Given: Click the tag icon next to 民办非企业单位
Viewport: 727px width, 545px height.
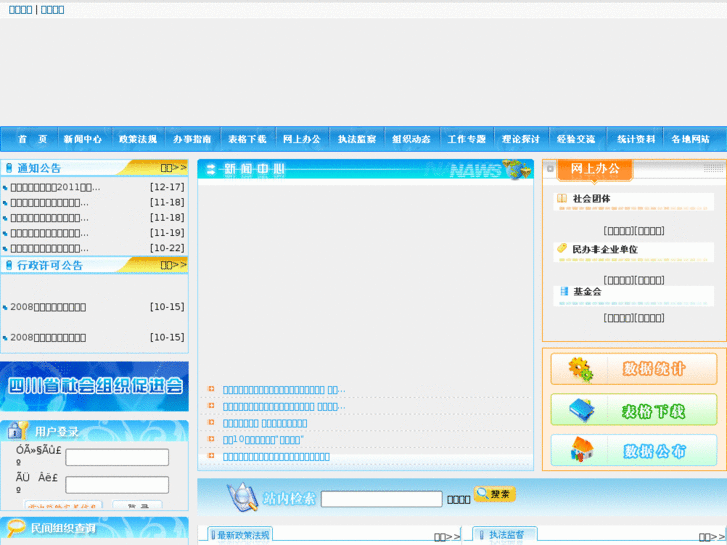Looking at the screenshot, I should click(x=562, y=248).
